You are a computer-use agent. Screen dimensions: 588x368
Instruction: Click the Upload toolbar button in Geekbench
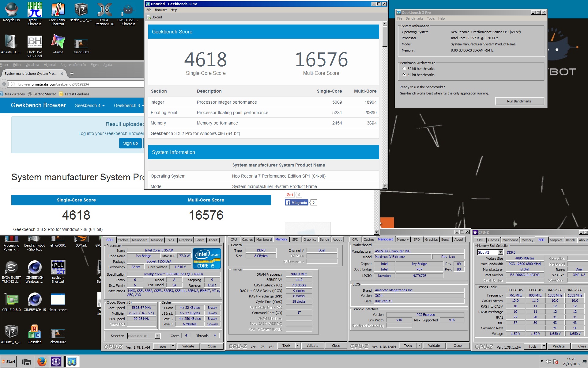coord(154,17)
